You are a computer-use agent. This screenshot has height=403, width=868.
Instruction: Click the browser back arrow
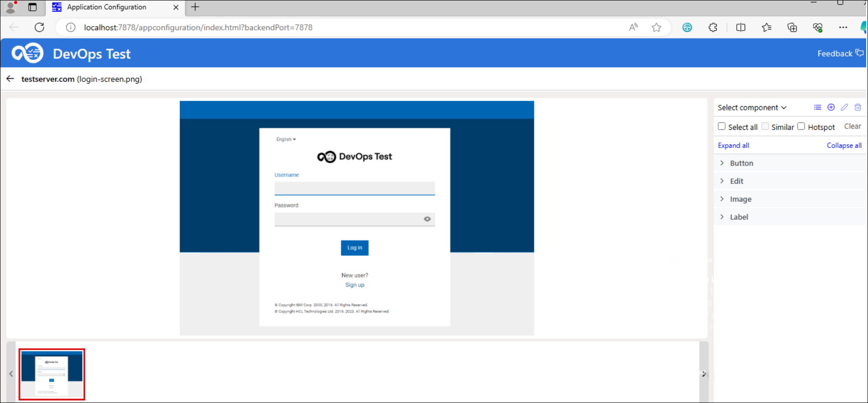click(14, 27)
